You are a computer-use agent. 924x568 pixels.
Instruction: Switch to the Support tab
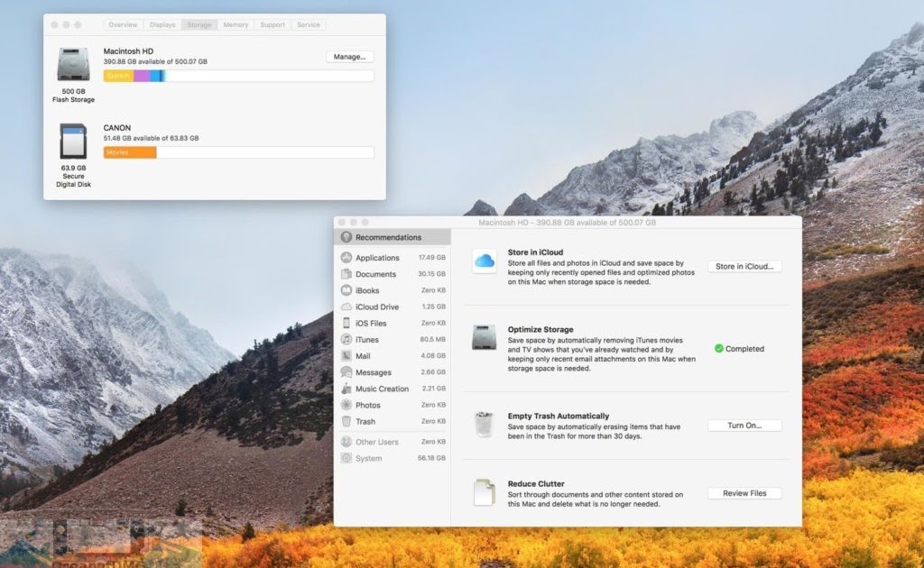(273, 24)
